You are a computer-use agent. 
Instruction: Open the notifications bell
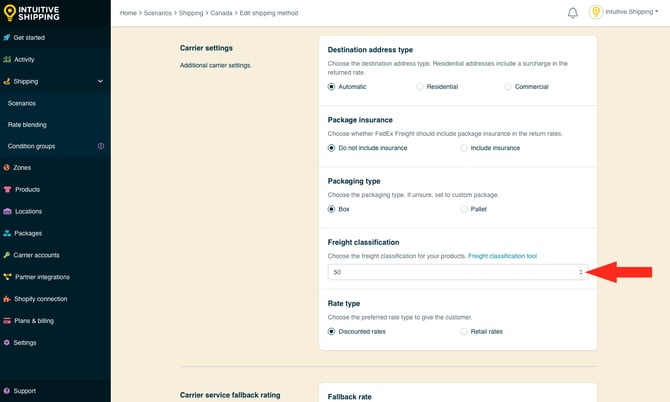pos(573,13)
